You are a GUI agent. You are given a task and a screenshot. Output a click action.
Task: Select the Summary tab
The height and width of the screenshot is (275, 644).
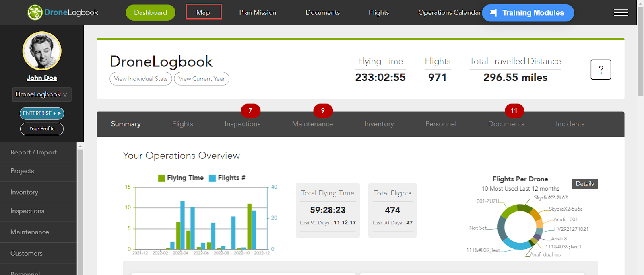(126, 124)
